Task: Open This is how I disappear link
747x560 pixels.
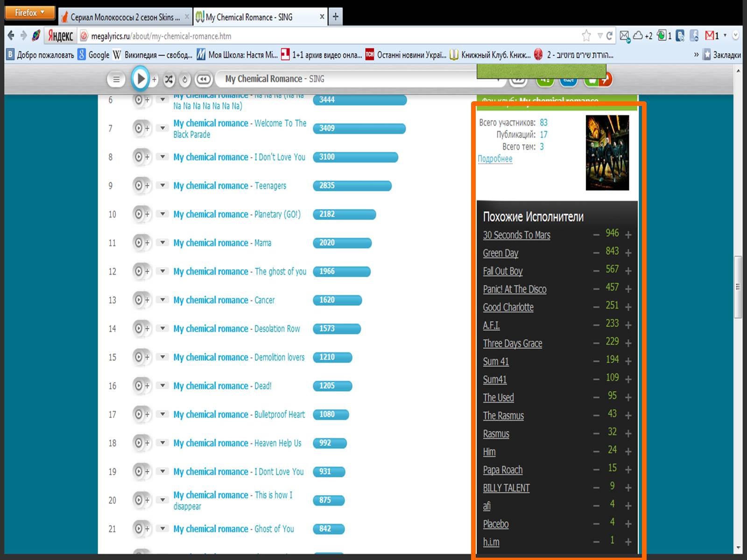Action: pos(233,500)
